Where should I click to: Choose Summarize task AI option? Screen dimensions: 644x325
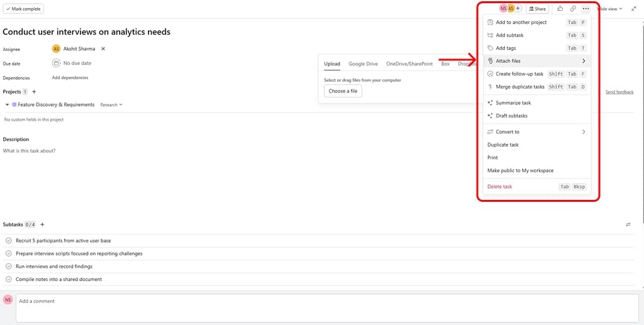point(537,103)
